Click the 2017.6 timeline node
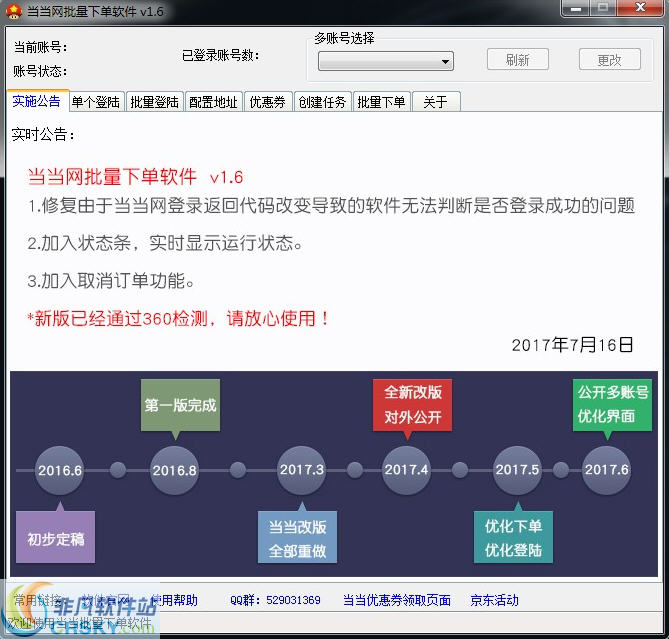 tap(606, 470)
